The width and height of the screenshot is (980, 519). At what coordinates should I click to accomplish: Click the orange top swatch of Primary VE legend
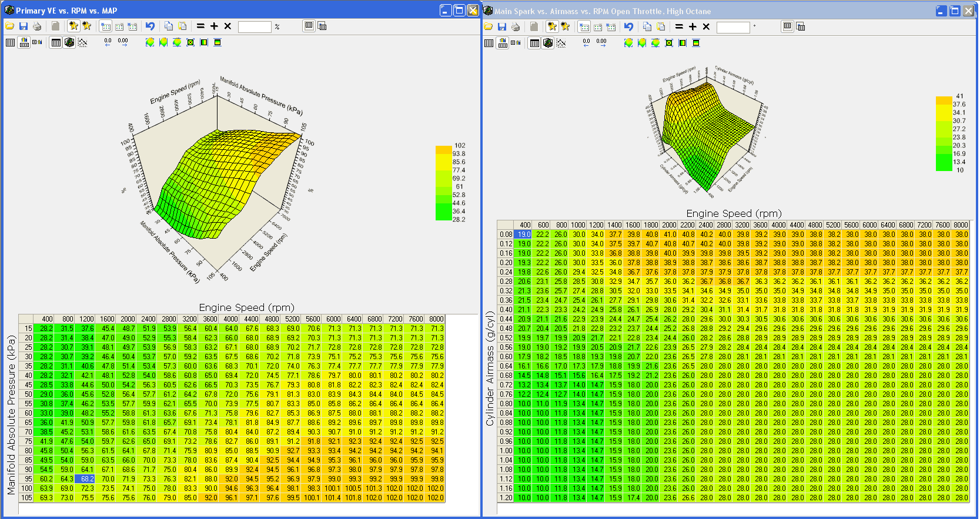[444, 150]
